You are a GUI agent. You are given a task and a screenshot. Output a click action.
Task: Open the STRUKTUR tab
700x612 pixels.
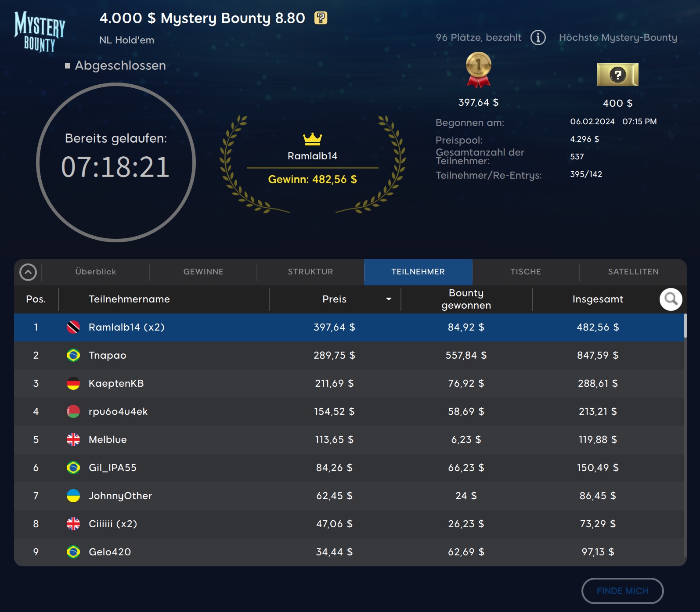tap(310, 272)
